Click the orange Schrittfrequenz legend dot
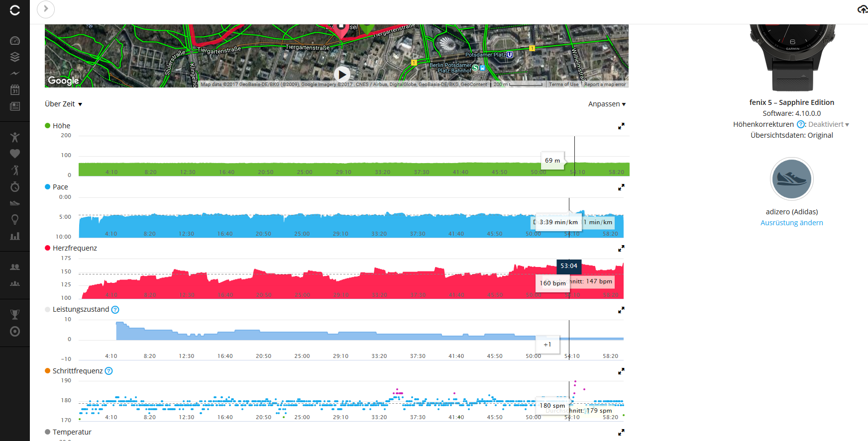 [48, 371]
